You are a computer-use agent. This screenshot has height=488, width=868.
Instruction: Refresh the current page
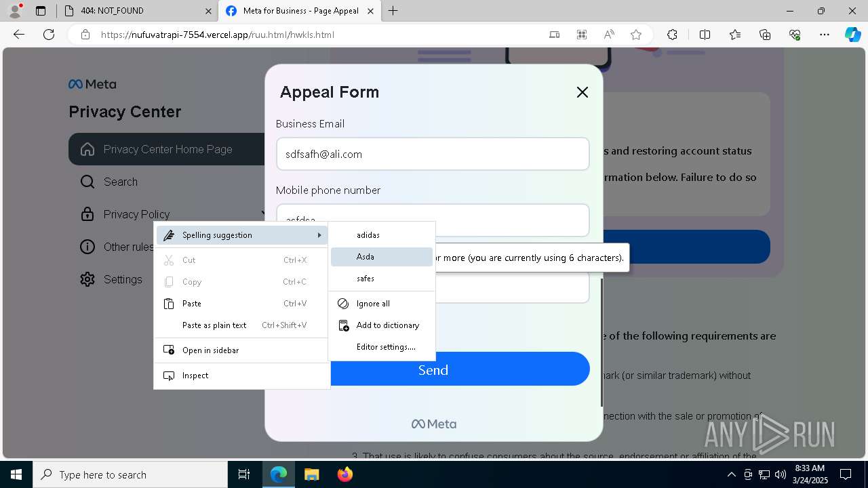tap(49, 35)
